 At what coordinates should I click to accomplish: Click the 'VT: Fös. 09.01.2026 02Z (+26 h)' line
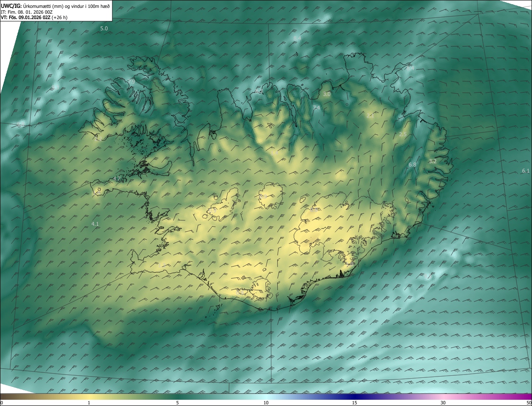coord(34,18)
